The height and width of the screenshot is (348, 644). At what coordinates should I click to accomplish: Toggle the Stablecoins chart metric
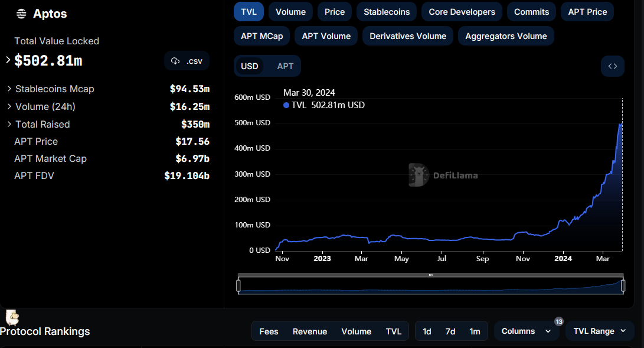(387, 12)
